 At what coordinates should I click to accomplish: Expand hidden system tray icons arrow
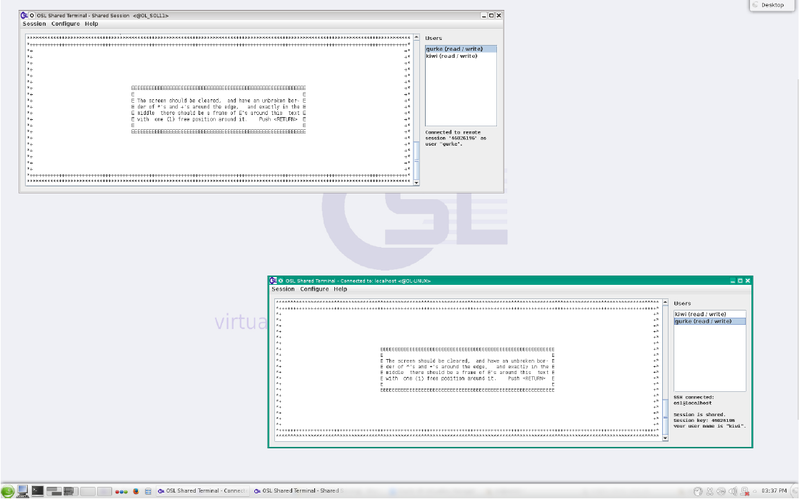click(x=755, y=491)
